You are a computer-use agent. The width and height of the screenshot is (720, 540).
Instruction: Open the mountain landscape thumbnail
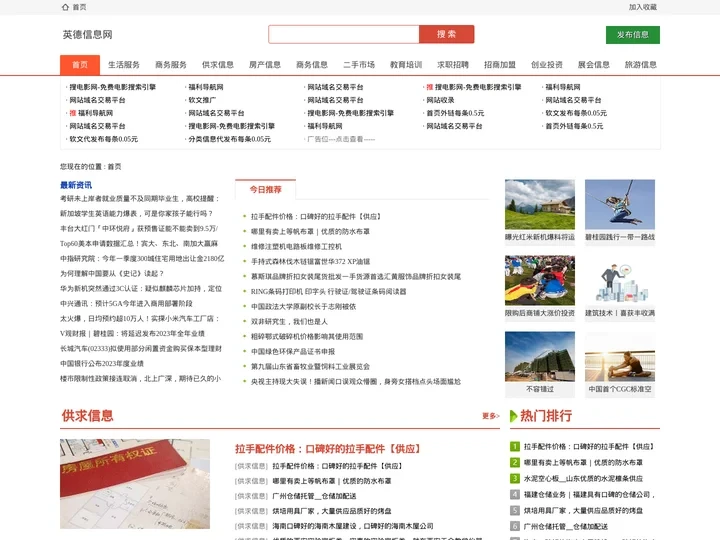pyautogui.click(x=539, y=205)
